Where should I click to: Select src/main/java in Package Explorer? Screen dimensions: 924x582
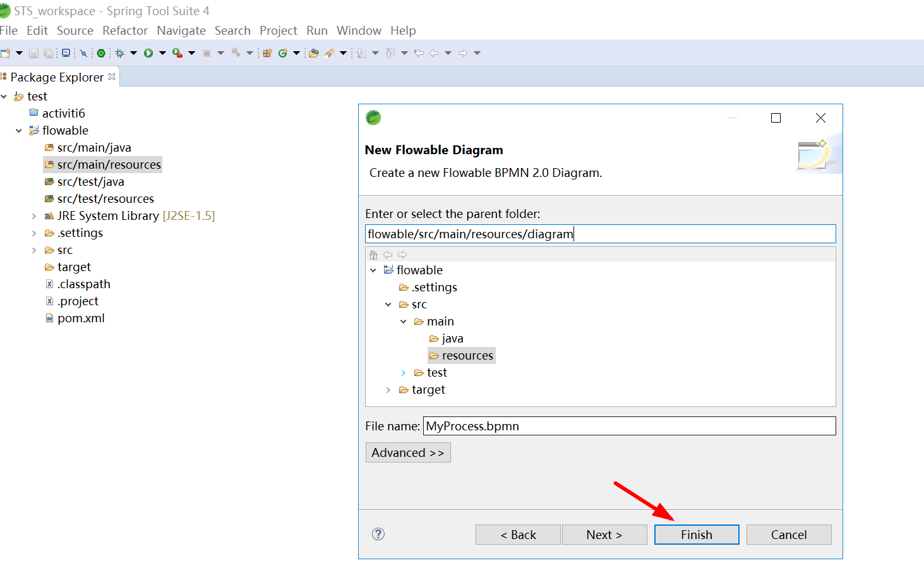point(94,147)
